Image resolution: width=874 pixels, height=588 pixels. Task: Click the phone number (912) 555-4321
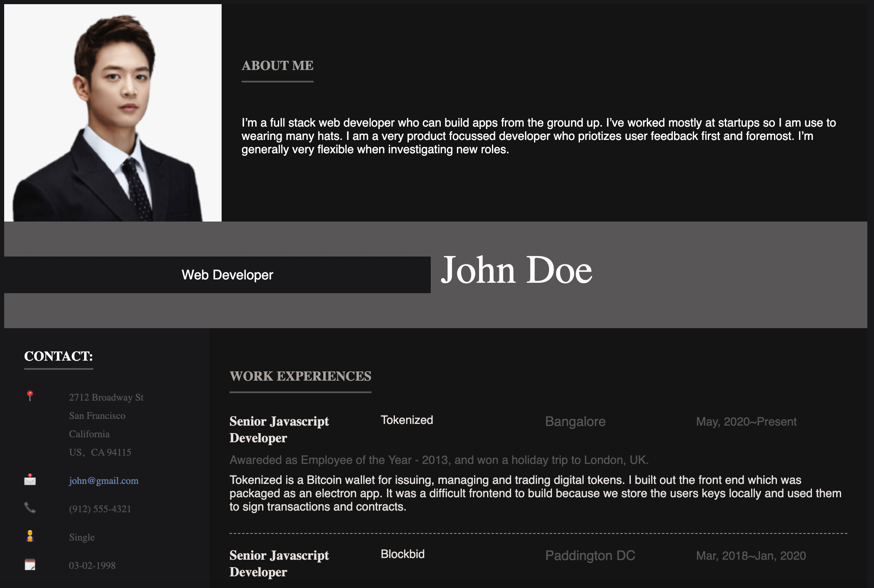[100, 509]
